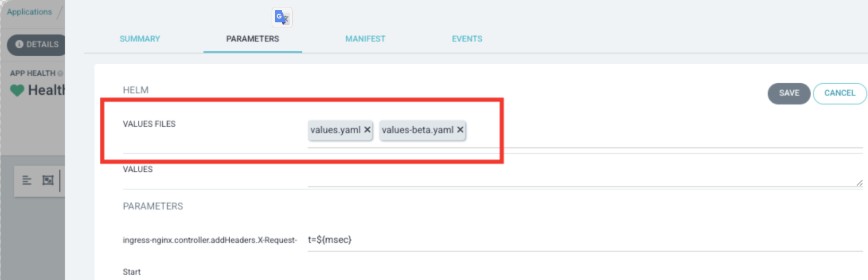Grab the VALUES textarea resize handle
The width and height of the screenshot is (868, 280).
pos(859,183)
